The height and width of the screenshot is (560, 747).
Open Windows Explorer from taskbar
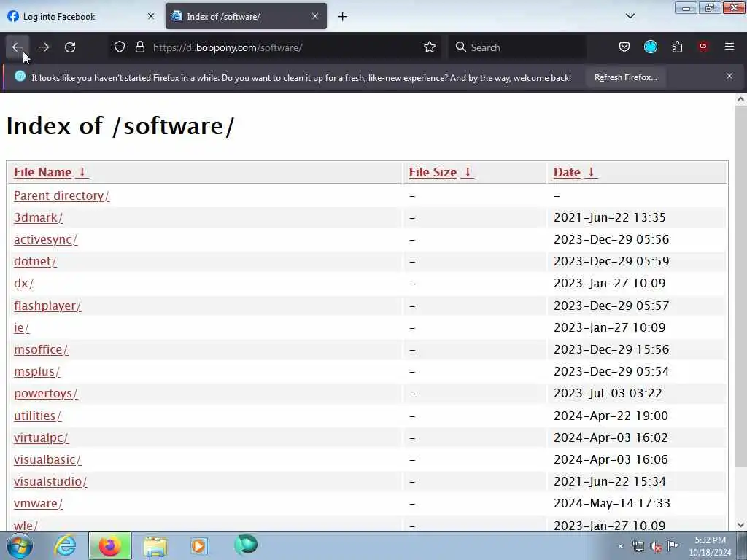coord(156,546)
